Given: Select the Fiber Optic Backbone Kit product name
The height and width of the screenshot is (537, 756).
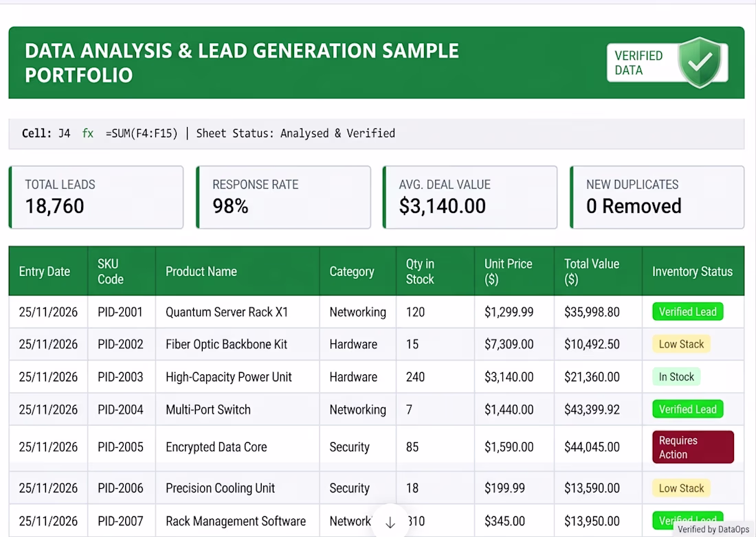Looking at the screenshot, I should click(226, 344).
